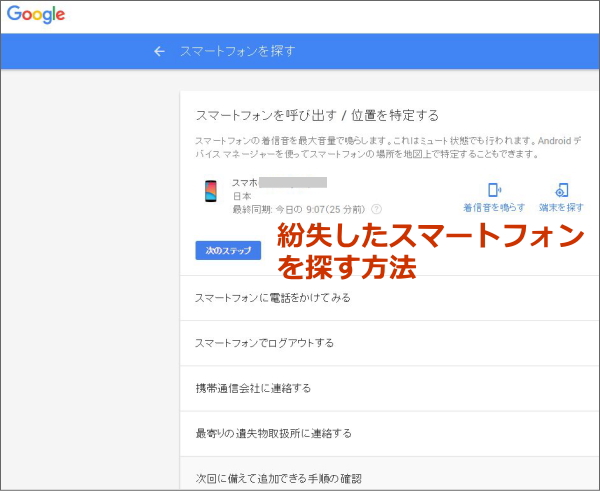Click the help icon beside last sync time
Image resolution: width=600 pixels, height=491 pixels.
(376, 209)
